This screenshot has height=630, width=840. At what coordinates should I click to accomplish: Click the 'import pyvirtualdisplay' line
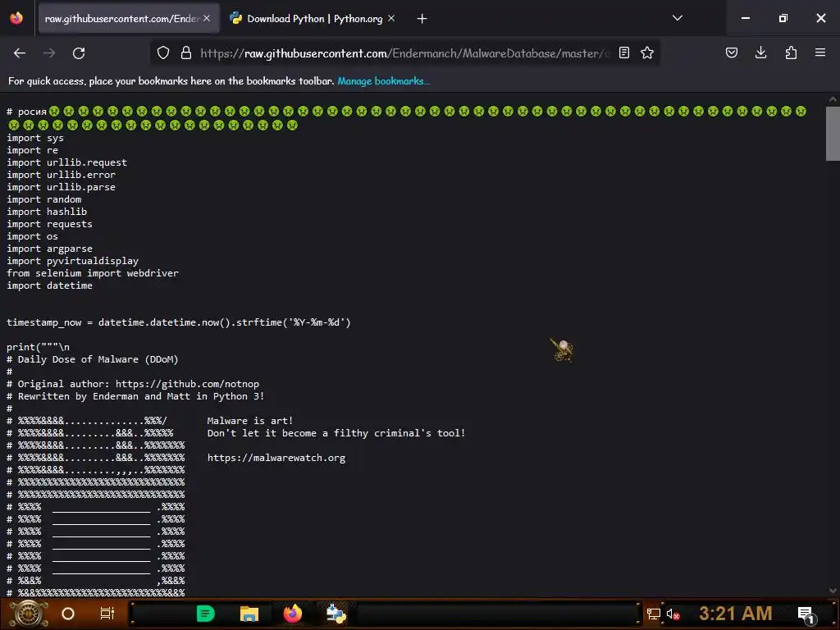point(72,261)
